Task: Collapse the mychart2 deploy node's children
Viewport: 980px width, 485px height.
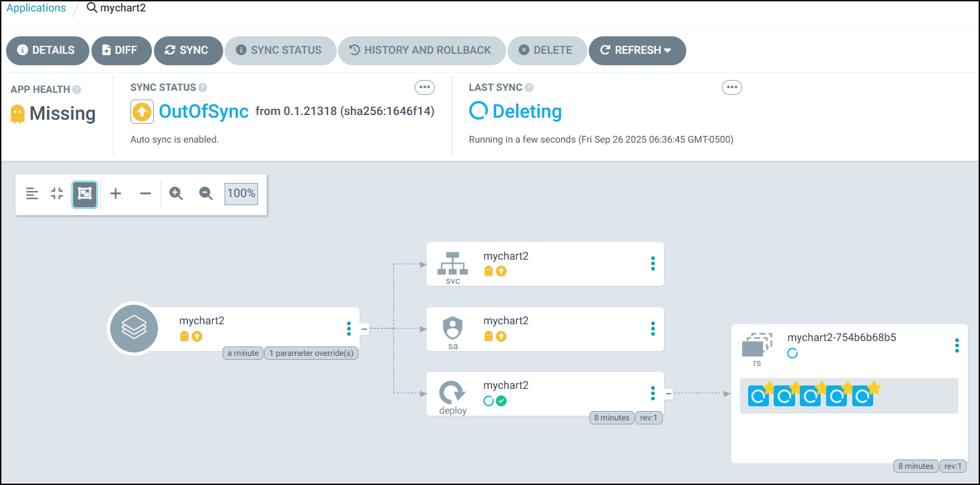Action: pyautogui.click(x=668, y=394)
